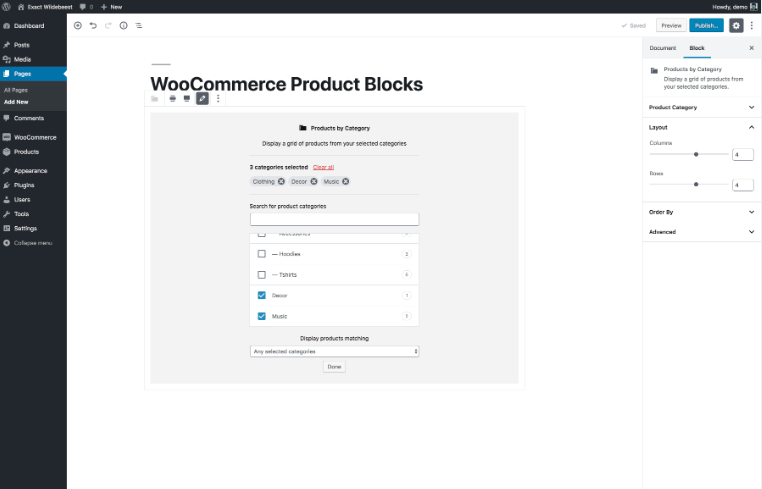Expand the Order By panel
This screenshot has height=489, width=762.
click(701, 211)
